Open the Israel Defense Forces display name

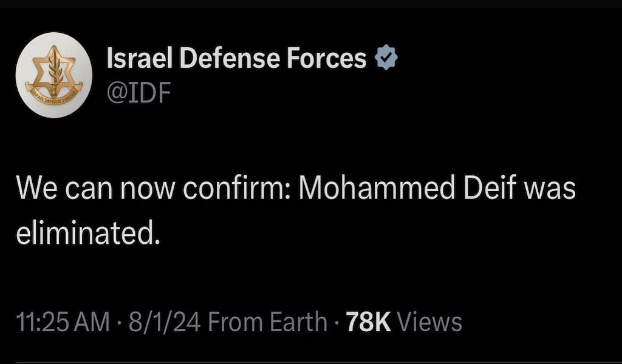(236, 58)
